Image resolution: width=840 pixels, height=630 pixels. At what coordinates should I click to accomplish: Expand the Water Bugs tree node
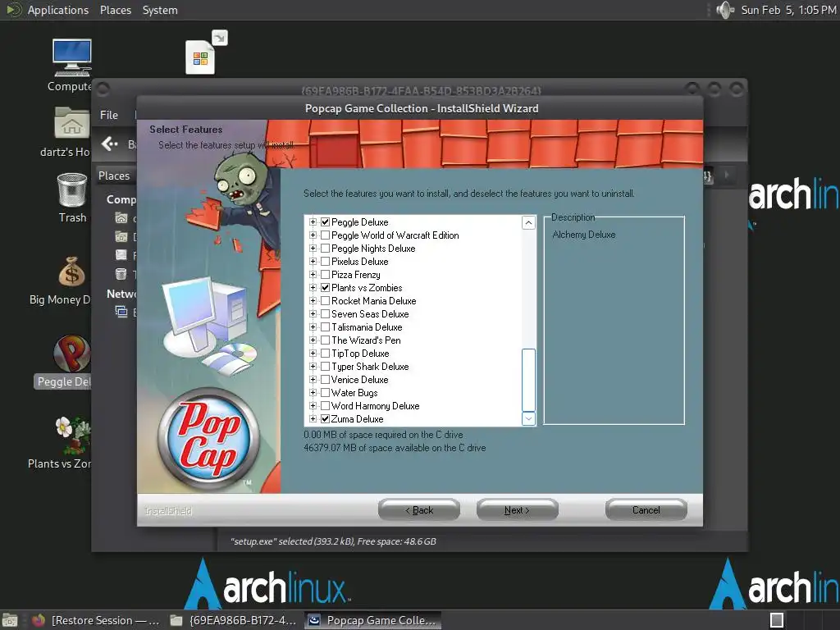click(313, 393)
